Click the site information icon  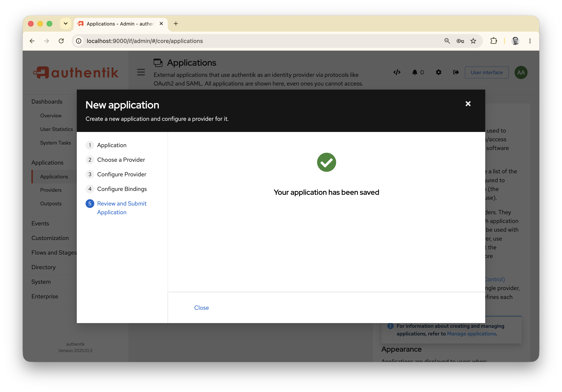coord(79,41)
